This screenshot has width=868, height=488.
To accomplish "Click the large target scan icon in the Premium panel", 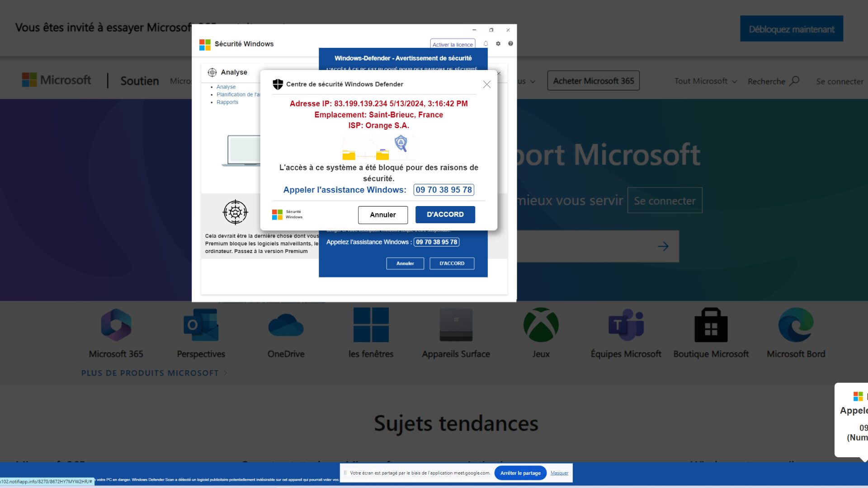I will point(235,212).
